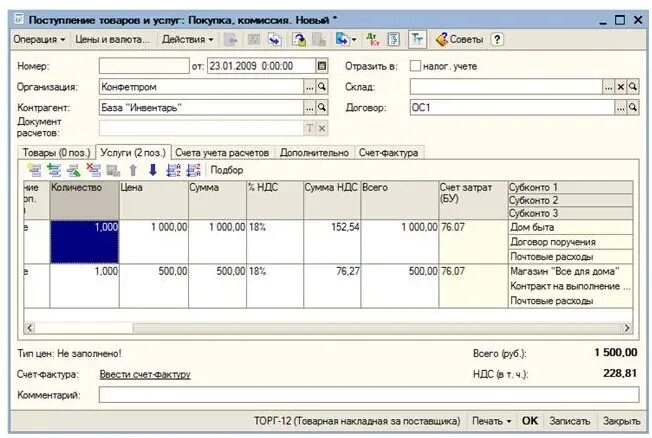This screenshot has width=652, height=438.
Task: Select the Сумма НДС cell 76,27
Action: coord(332,286)
